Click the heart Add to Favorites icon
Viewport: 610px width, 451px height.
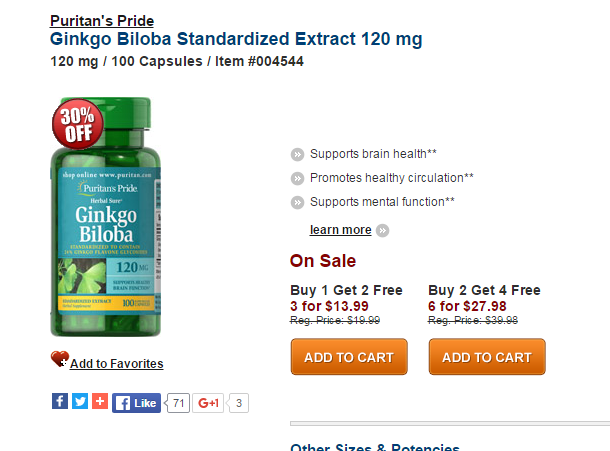coord(60,359)
